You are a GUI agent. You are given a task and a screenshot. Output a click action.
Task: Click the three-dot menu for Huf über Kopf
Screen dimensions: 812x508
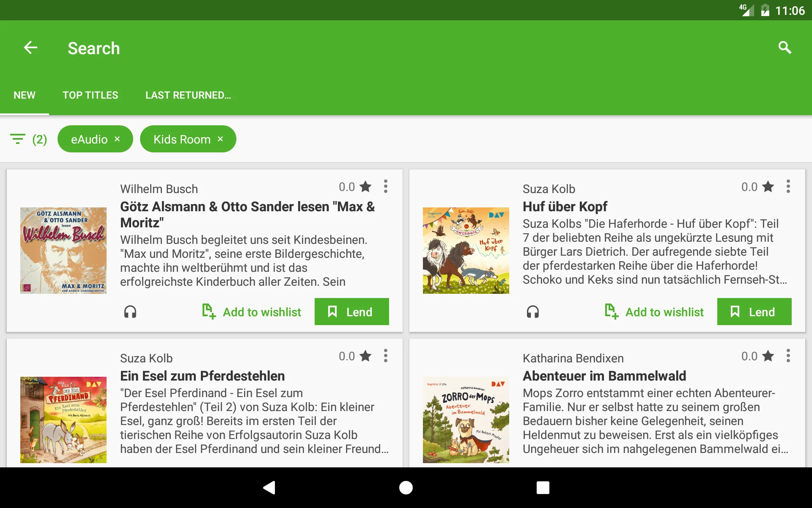tap(789, 187)
